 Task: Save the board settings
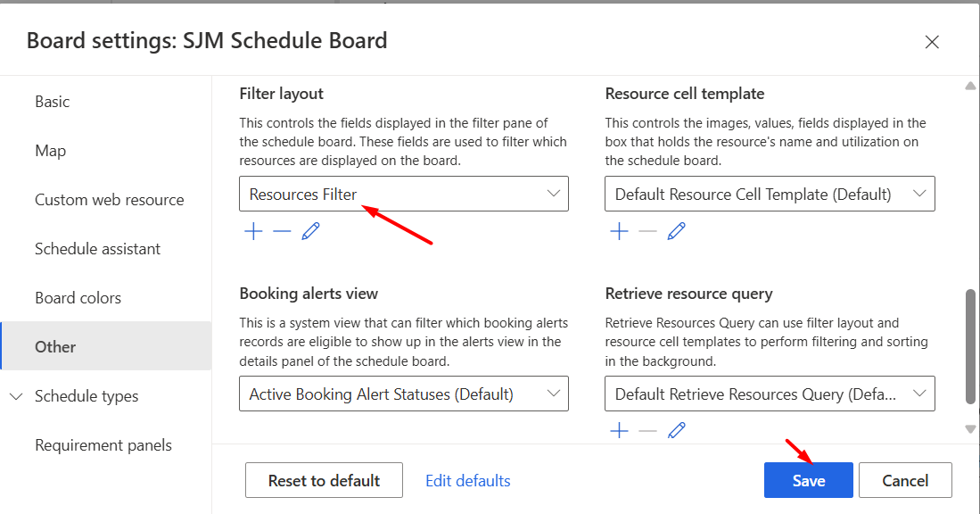point(808,480)
